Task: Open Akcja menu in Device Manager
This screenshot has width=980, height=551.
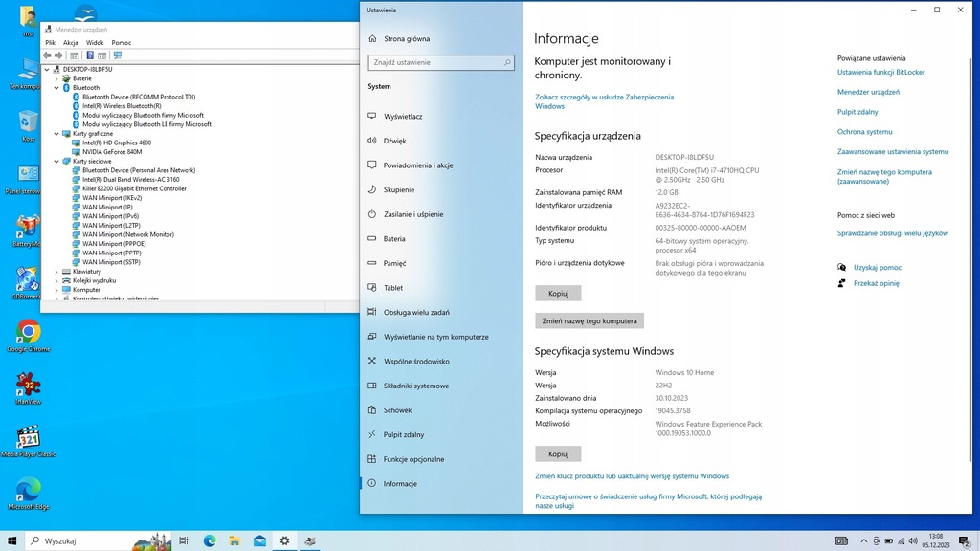Action: click(70, 42)
